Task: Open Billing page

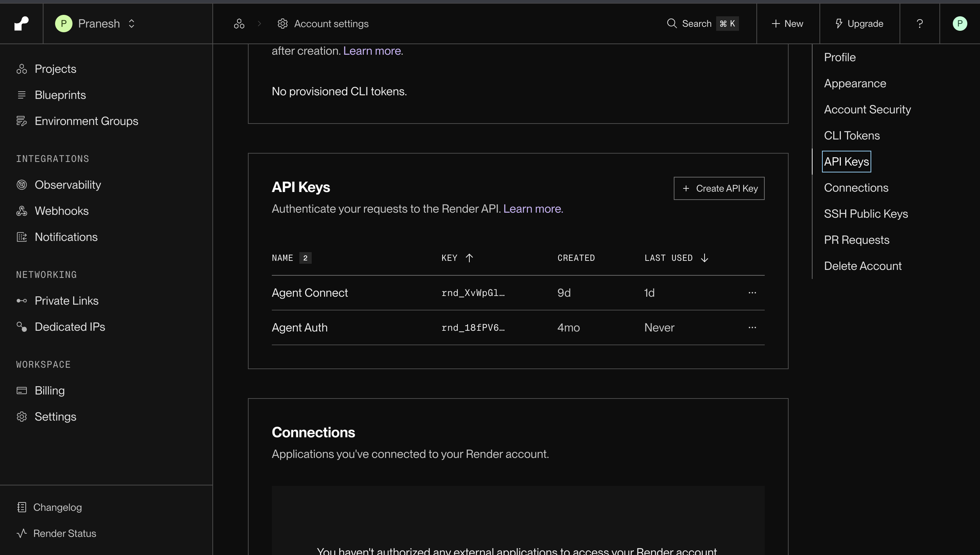Action: click(41, 391)
